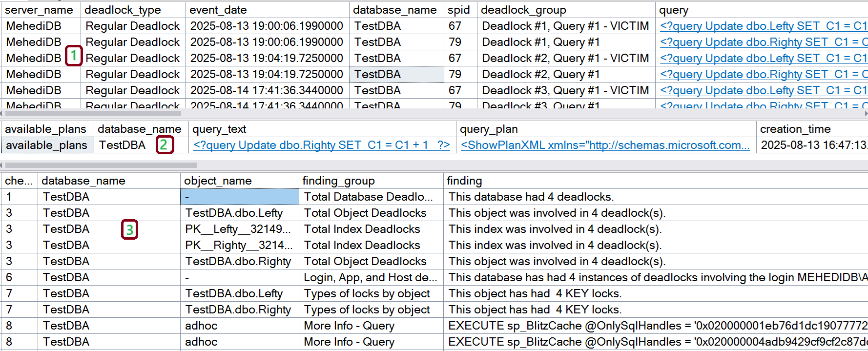Screen dimensions: 868x351
Task: Open the Lefty query link for Deadlock #1 VICTIM
Action: point(763,26)
